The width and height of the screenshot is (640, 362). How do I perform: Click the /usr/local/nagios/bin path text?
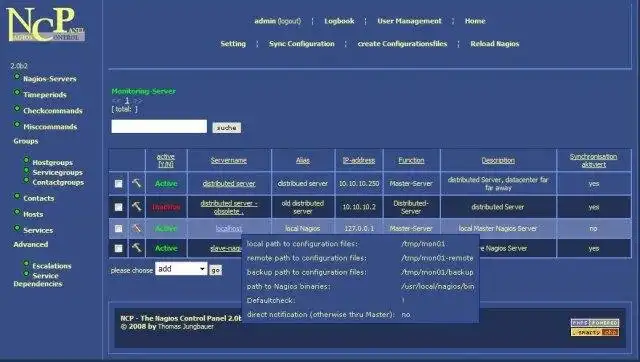438,286
